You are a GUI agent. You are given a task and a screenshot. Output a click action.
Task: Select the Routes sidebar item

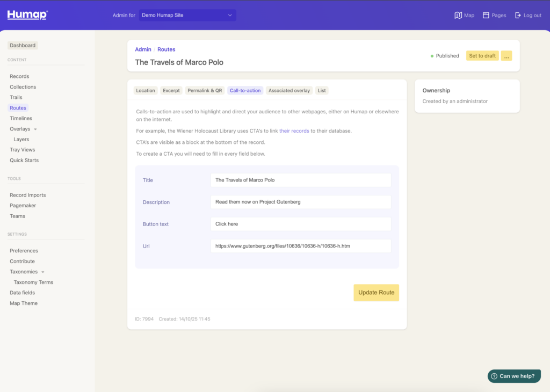[x=18, y=107]
